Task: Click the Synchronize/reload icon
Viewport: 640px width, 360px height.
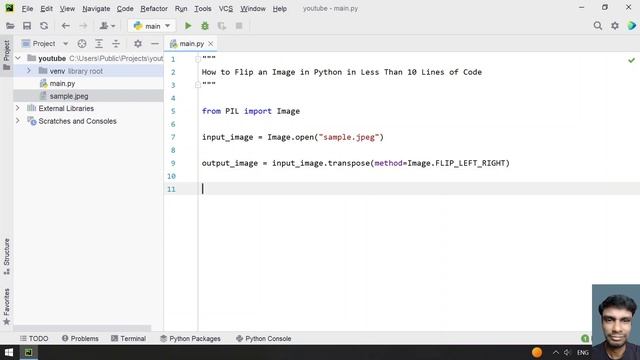Action: pyautogui.click(x=44, y=26)
